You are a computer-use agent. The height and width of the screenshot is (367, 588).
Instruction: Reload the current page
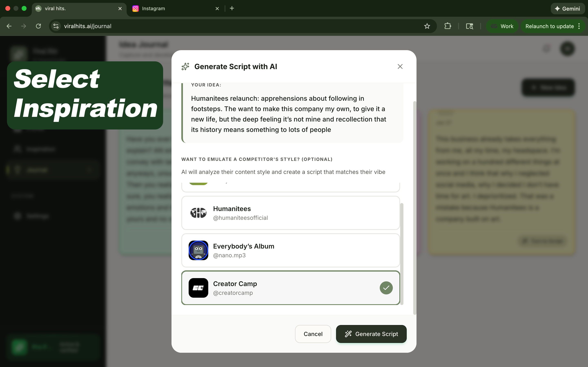tap(38, 26)
